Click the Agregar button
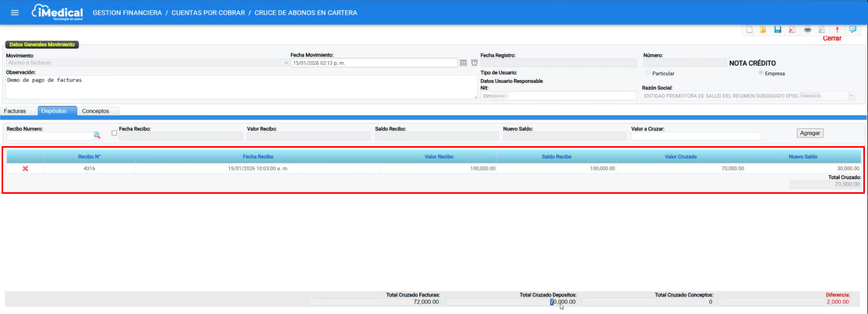The width and height of the screenshot is (868, 314). 810,133
